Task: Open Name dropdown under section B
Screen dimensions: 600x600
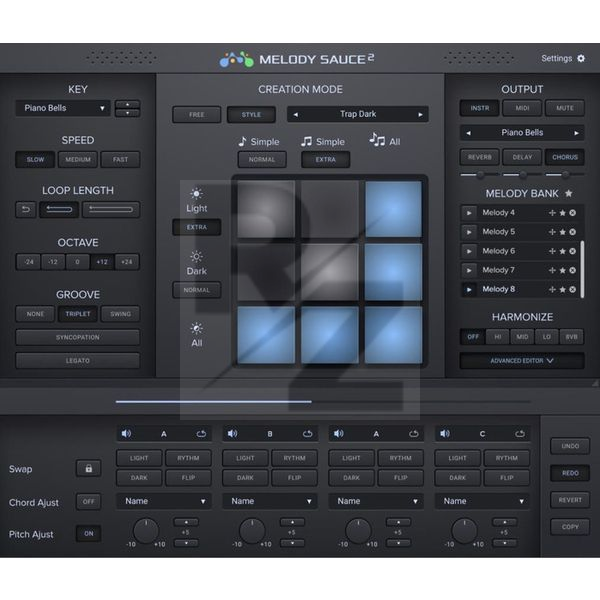Action: tap(270, 501)
